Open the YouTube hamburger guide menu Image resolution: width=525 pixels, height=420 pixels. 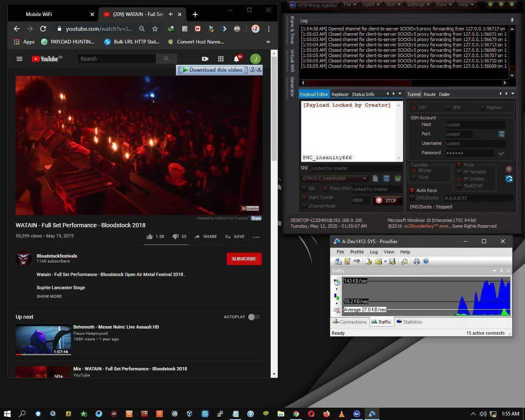[x=19, y=59]
